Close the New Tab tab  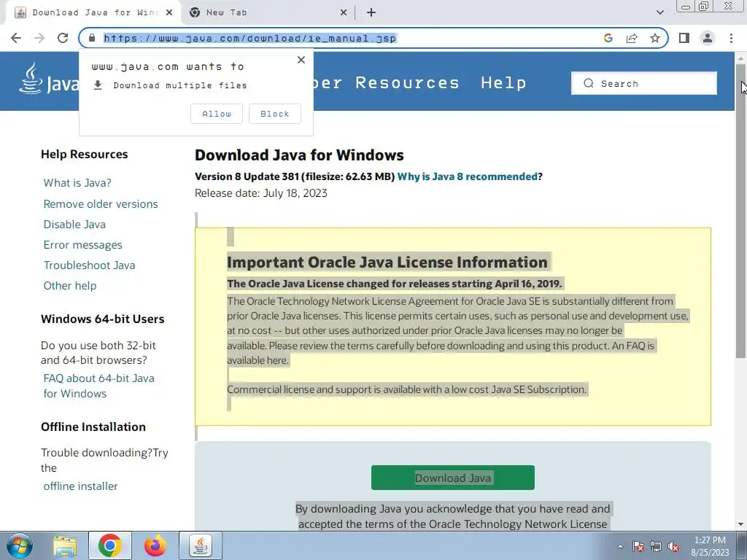(344, 12)
